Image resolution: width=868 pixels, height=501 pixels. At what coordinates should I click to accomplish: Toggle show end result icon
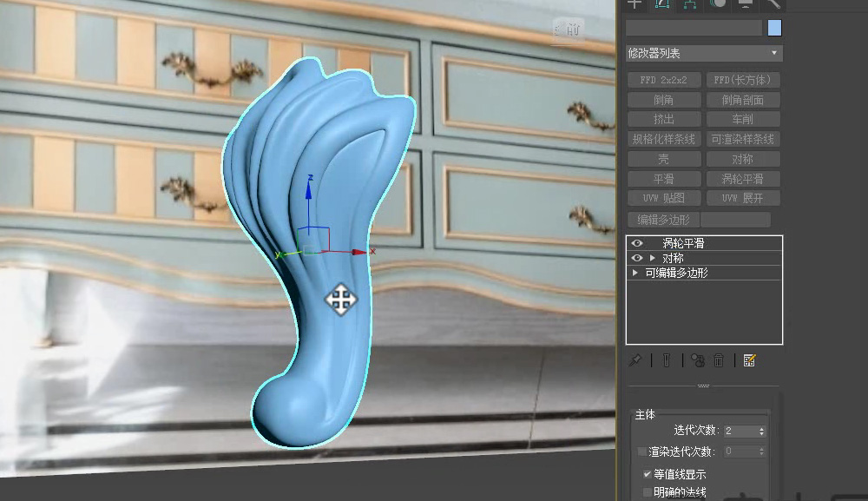pos(667,360)
